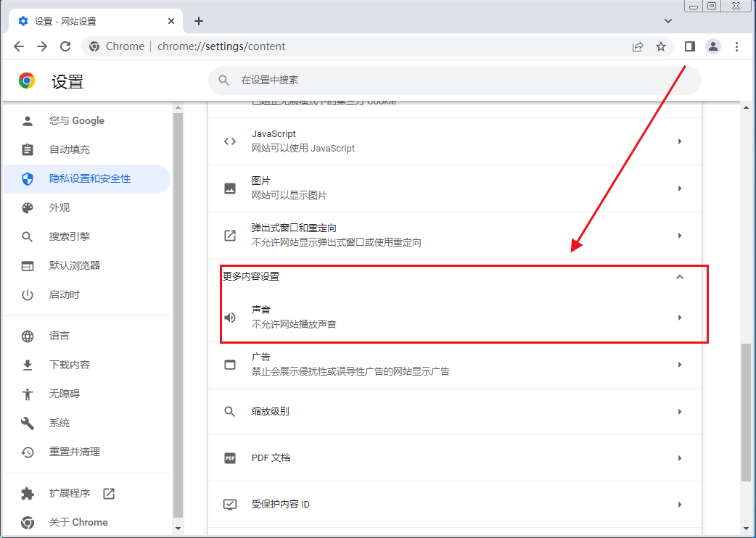
Task: Open 无障碍 settings section
Action: (x=87, y=394)
